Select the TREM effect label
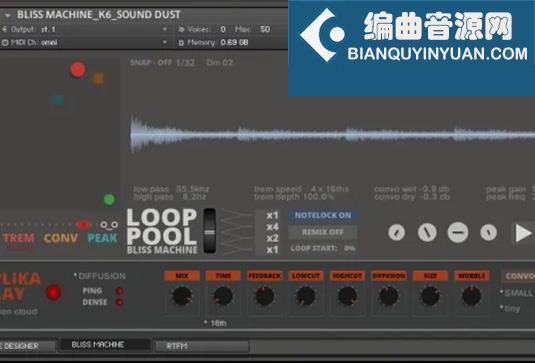This screenshot has width=535, height=363. (18, 238)
